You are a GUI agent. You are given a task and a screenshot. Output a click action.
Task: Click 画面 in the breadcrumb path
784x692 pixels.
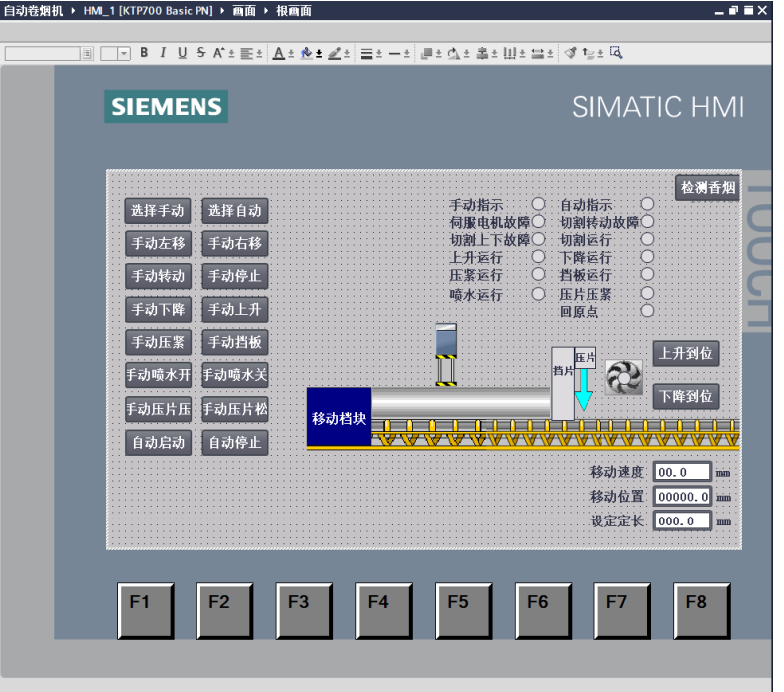(x=244, y=11)
